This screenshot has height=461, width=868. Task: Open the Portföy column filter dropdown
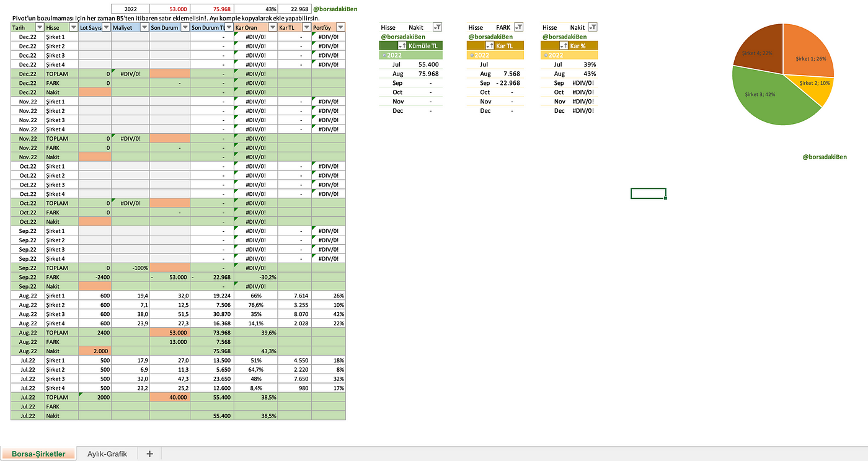[x=341, y=27]
